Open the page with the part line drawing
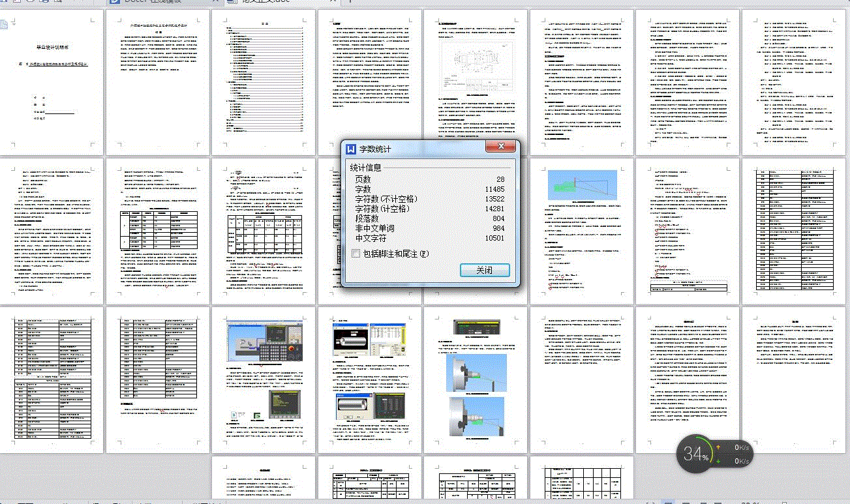Viewport: 850px width, 504px height. coord(476,82)
